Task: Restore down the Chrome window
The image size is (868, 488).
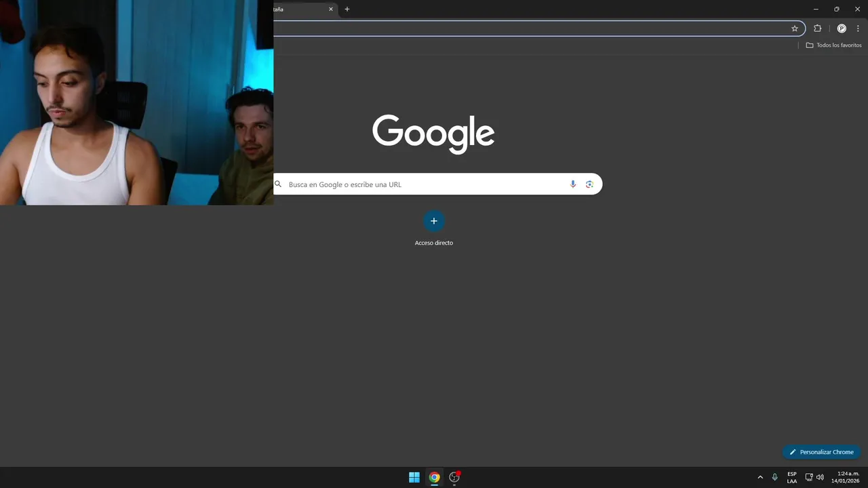Action: tap(837, 9)
